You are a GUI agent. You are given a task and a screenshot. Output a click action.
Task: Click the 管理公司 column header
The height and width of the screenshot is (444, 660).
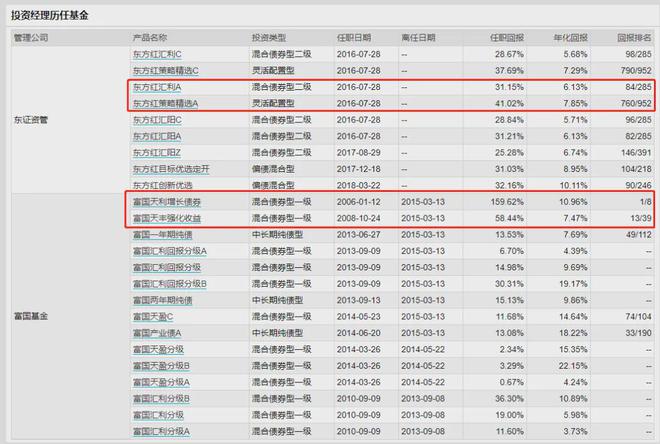[31, 38]
